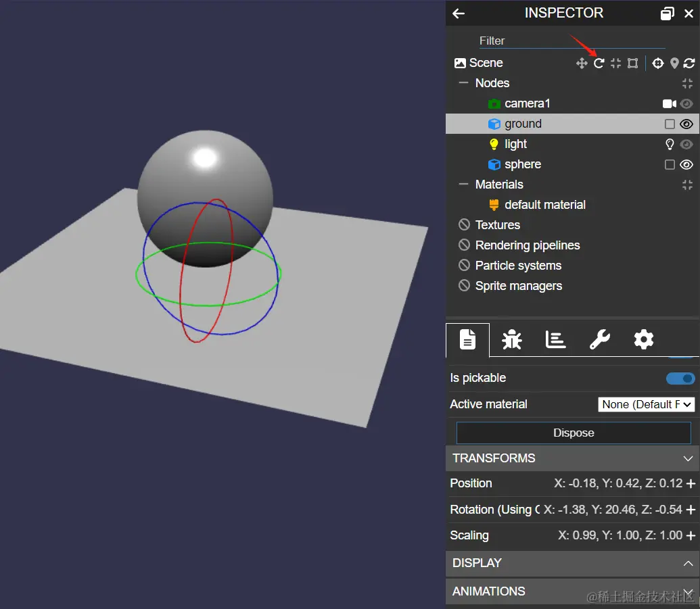Select ground mesh in node tree

(x=523, y=124)
